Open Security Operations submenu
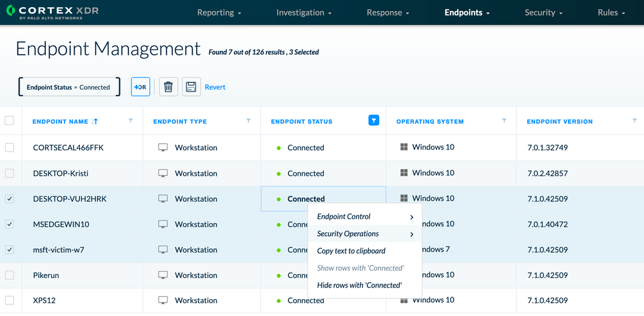644x316 pixels. [364, 233]
